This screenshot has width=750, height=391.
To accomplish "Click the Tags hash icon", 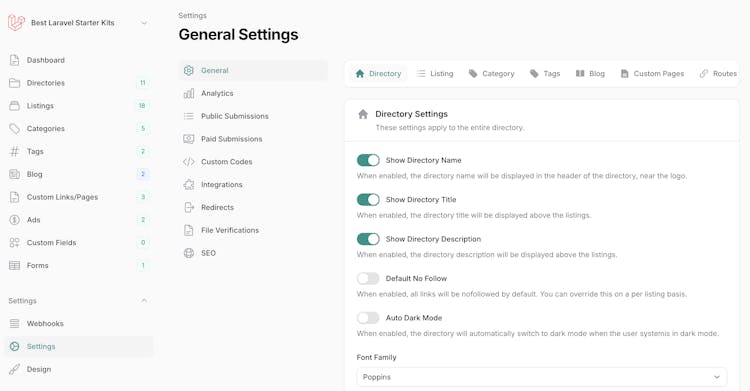I will point(15,152).
